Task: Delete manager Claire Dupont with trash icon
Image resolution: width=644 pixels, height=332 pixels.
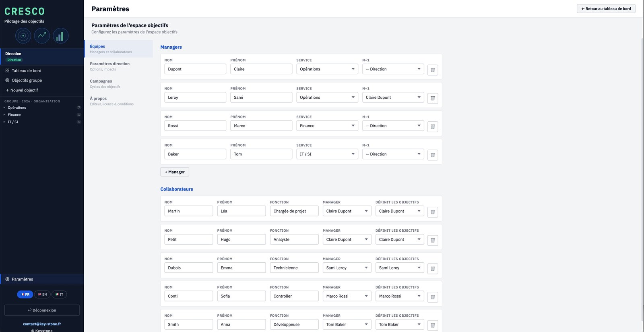Action: pyautogui.click(x=433, y=70)
